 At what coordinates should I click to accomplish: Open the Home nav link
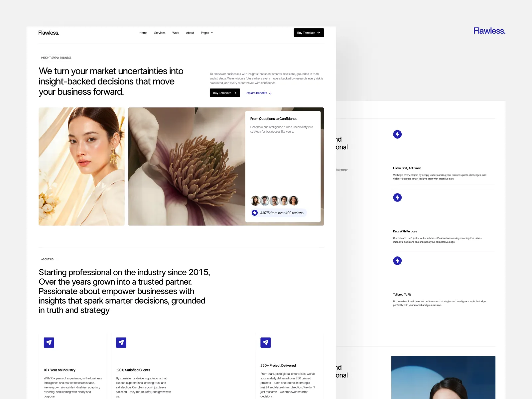(143, 33)
